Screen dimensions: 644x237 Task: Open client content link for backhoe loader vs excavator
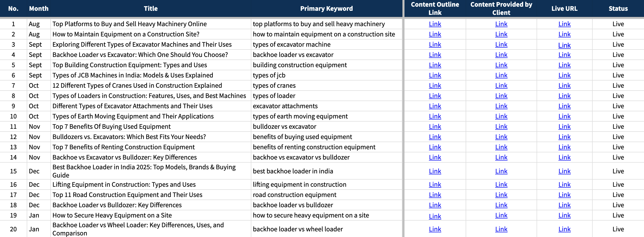click(501, 55)
